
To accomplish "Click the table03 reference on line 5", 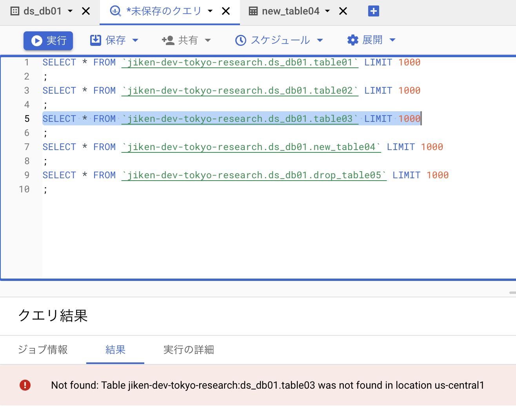I will coord(240,119).
